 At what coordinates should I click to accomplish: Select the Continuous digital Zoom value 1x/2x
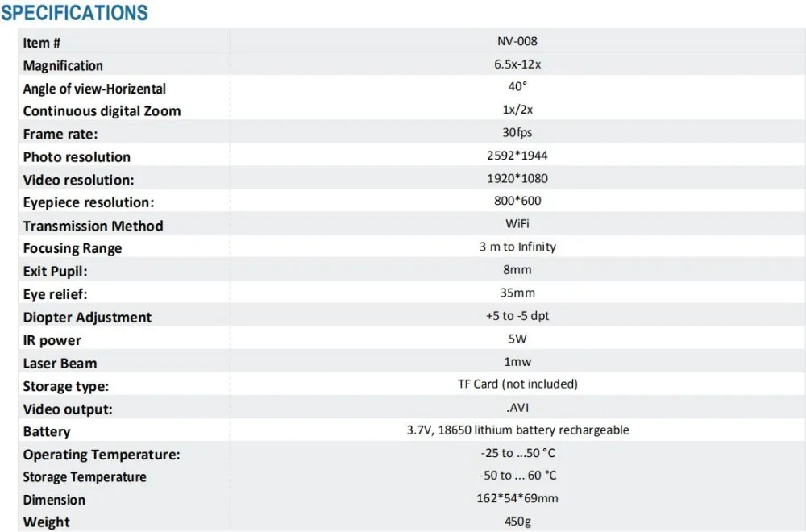pyautogui.click(x=517, y=110)
